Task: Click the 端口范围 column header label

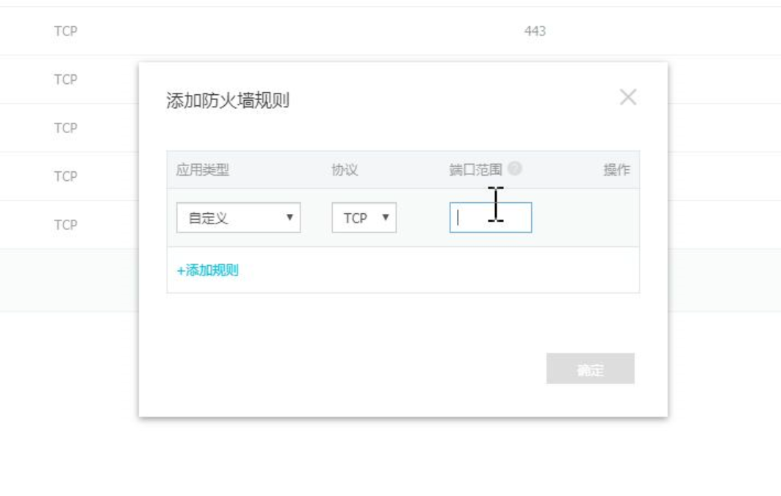Action: pos(476,170)
